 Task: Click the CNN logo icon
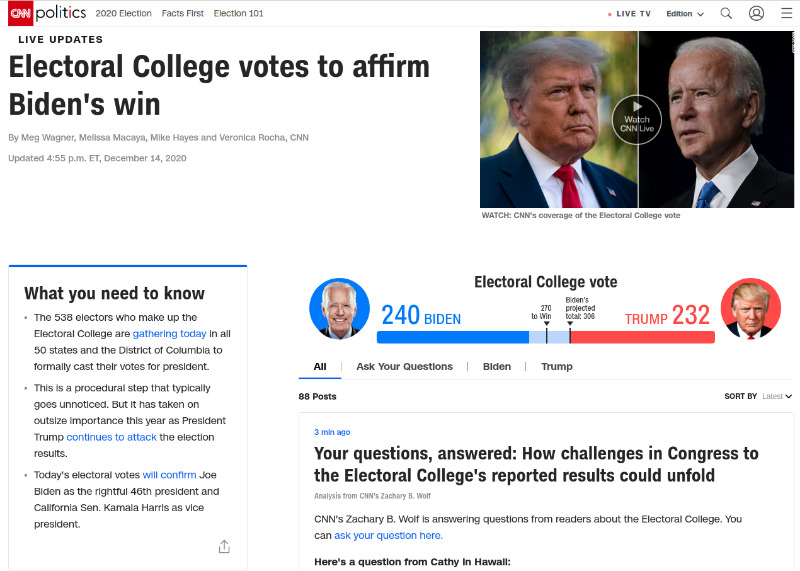[20, 13]
